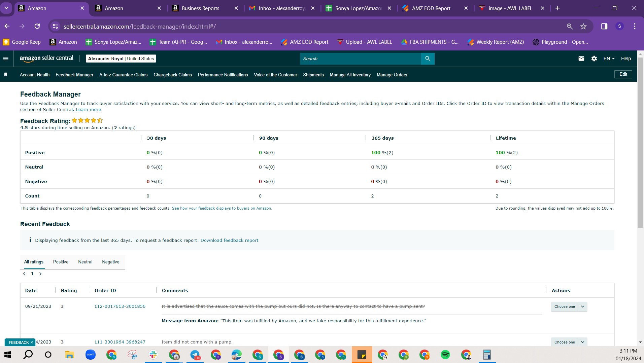Open Performance Notifications nav item
This screenshot has height=363, width=644.
coord(223,75)
